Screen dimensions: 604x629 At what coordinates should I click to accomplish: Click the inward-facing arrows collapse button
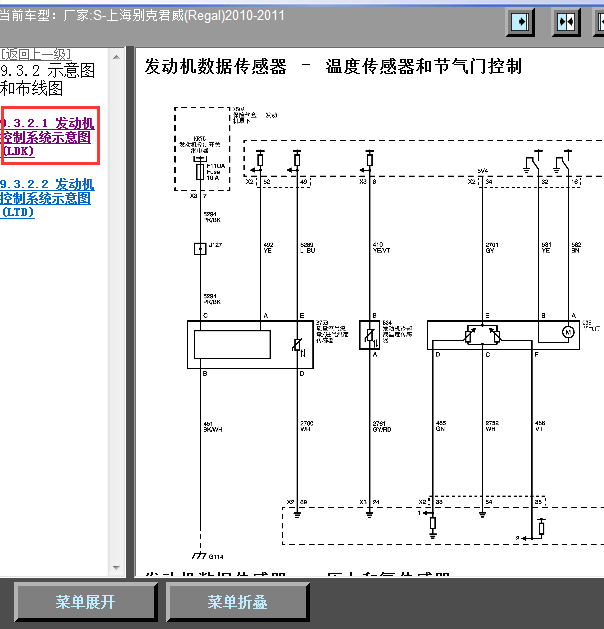click(x=566, y=22)
